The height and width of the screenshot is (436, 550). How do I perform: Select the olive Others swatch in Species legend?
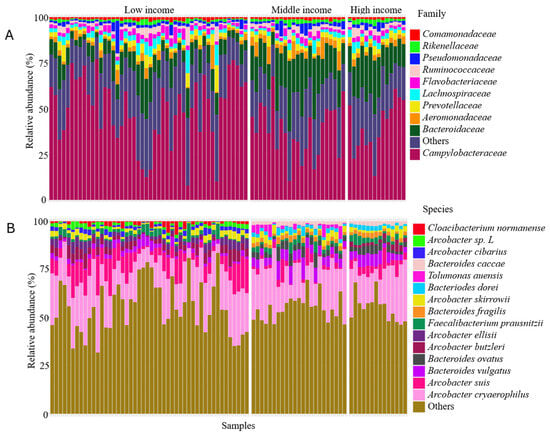point(419,407)
